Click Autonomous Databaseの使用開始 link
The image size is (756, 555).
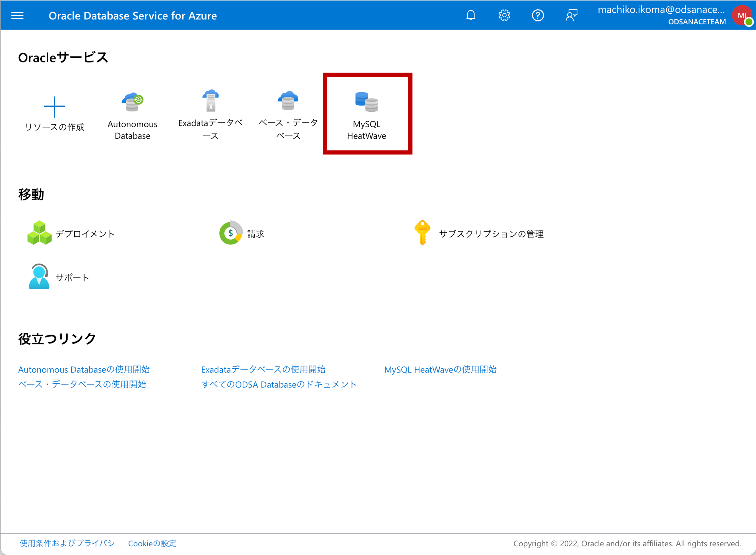(x=84, y=370)
